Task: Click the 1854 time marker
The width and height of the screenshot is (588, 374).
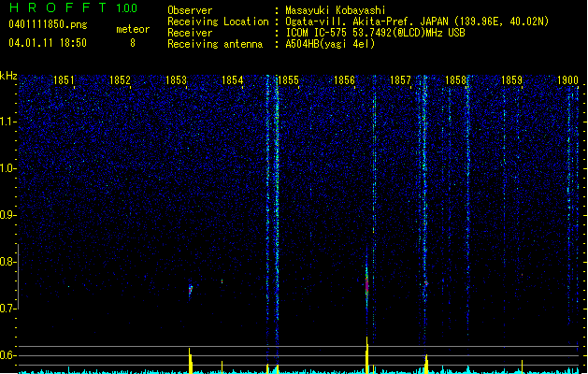Action: click(x=232, y=80)
